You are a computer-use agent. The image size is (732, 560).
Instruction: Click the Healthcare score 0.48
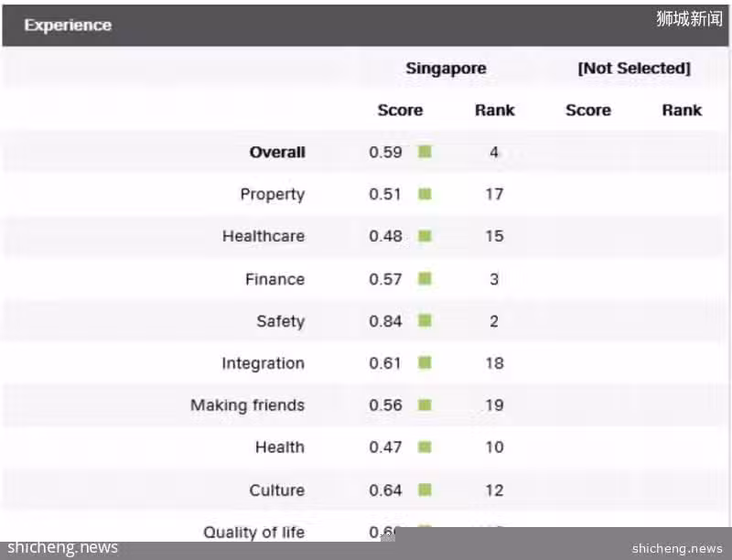385,236
